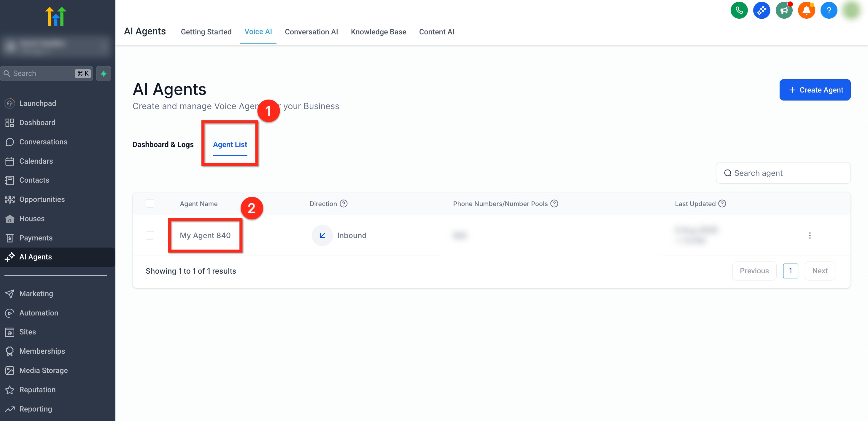Click the Phone Numbers/Number Pools help icon
This screenshot has width=868, height=421.
[x=554, y=204]
